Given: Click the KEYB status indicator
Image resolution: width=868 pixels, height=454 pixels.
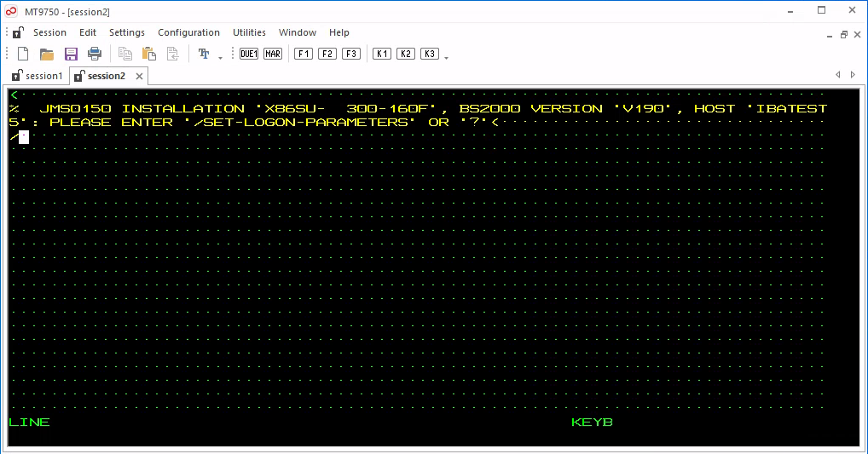Looking at the screenshot, I should [x=592, y=422].
